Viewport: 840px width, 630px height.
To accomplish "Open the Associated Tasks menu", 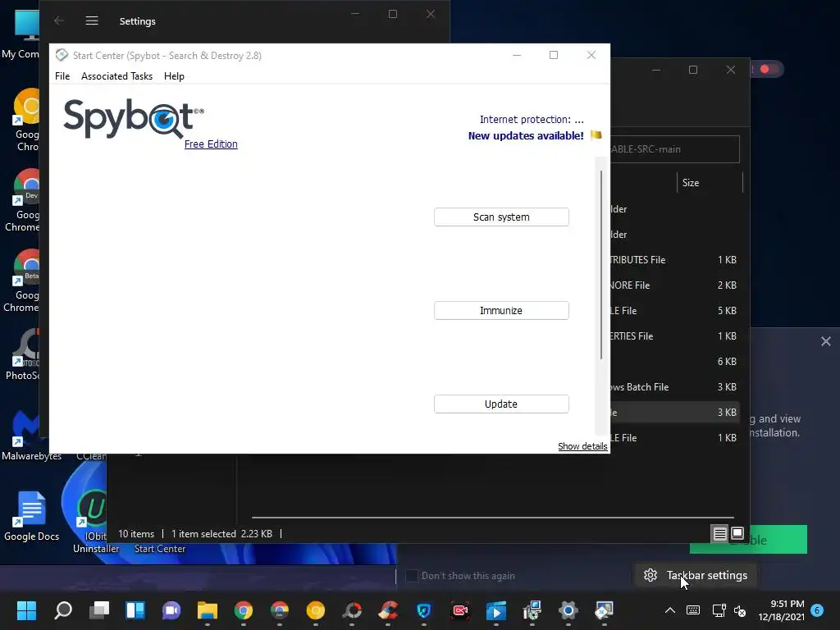I will point(116,76).
